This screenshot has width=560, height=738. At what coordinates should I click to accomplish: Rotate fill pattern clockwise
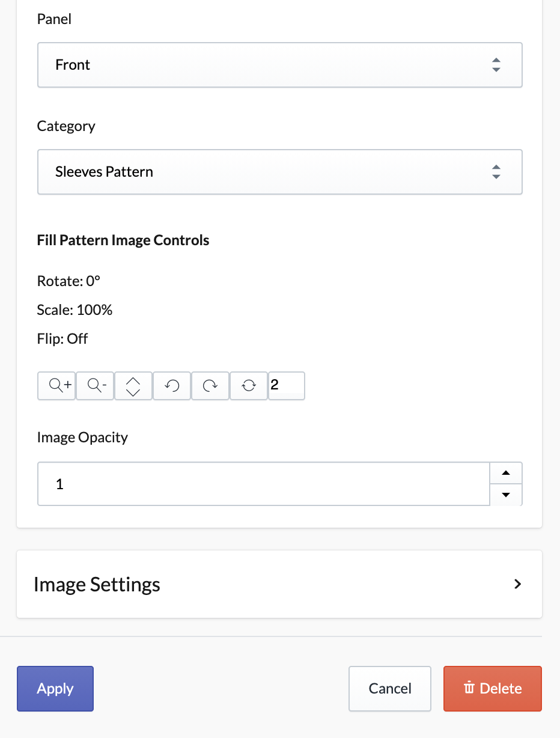pos(210,386)
